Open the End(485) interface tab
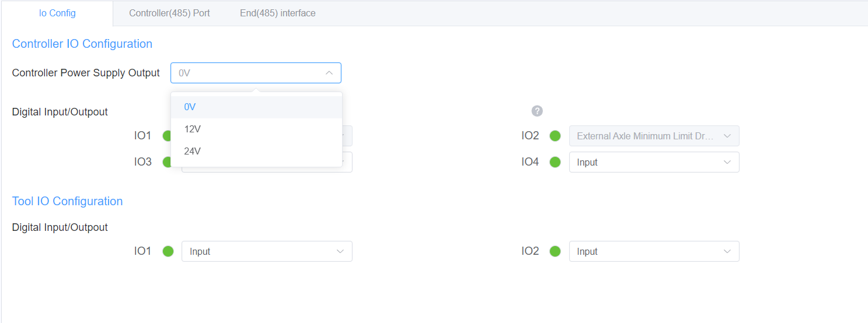 pyautogui.click(x=277, y=13)
